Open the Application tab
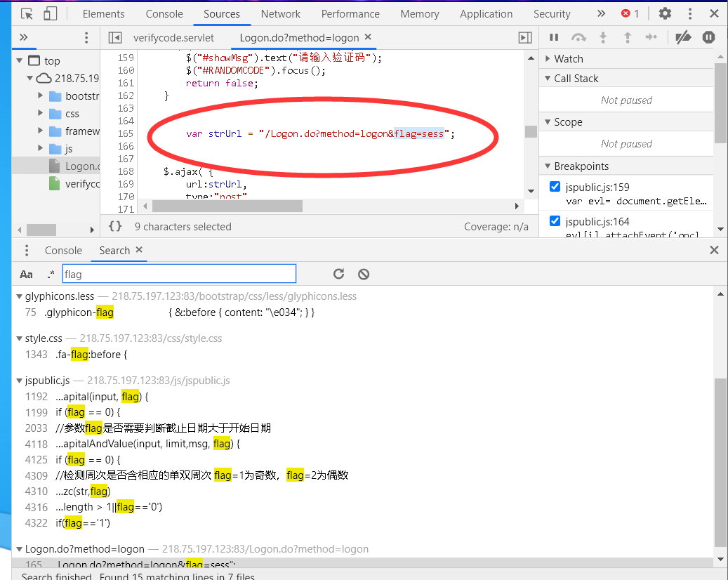Screen dimensions: 728x580 (486, 14)
